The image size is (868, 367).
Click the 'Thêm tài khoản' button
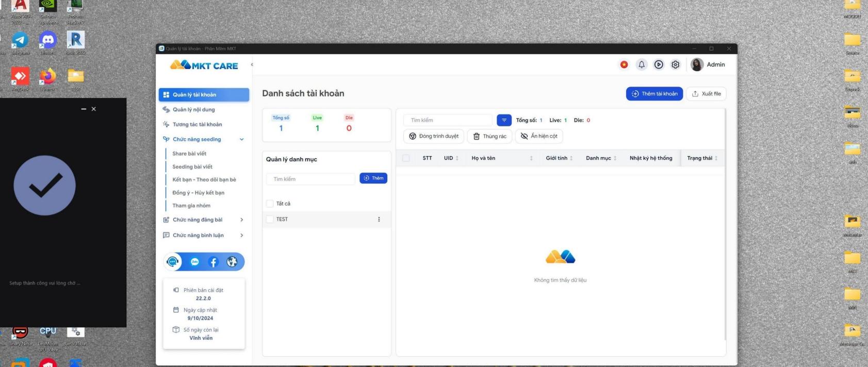(x=654, y=94)
